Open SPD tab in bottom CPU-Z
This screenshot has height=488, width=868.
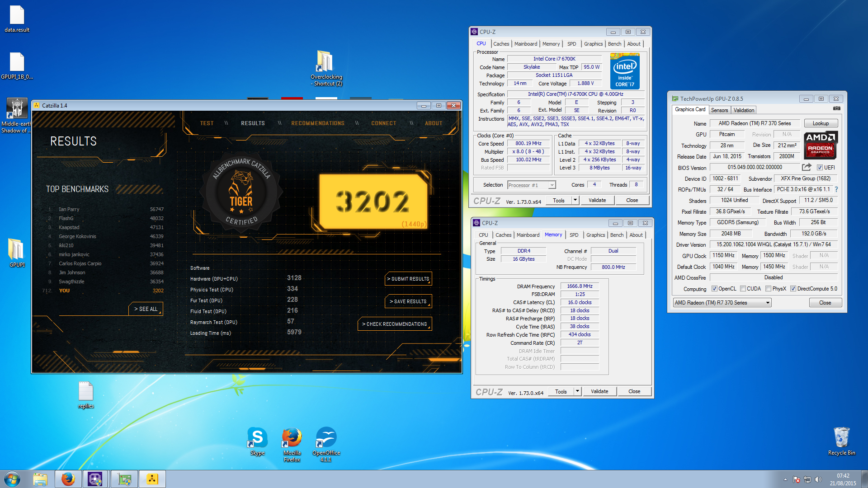(x=574, y=235)
